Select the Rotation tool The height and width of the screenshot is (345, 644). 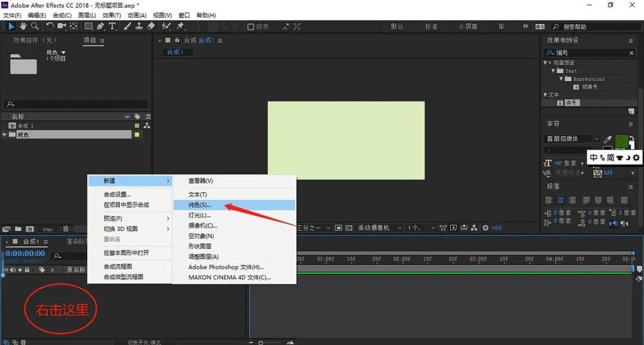[50, 26]
